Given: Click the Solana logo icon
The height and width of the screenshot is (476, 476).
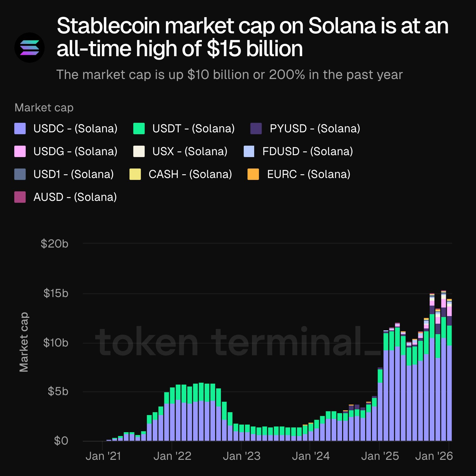Looking at the screenshot, I should coord(30,48).
